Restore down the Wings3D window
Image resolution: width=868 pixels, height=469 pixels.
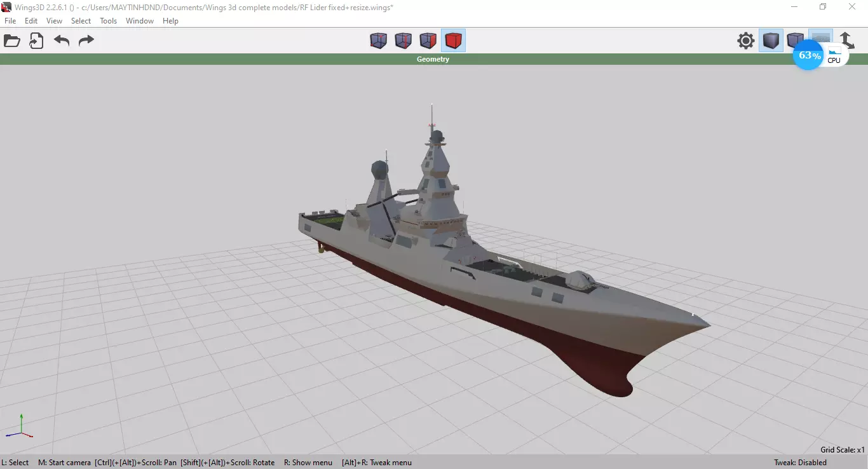click(x=824, y=7)
